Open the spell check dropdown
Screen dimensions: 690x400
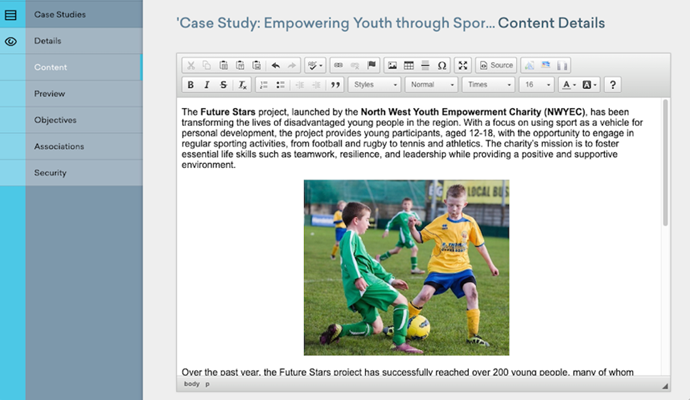pos(315,66)
